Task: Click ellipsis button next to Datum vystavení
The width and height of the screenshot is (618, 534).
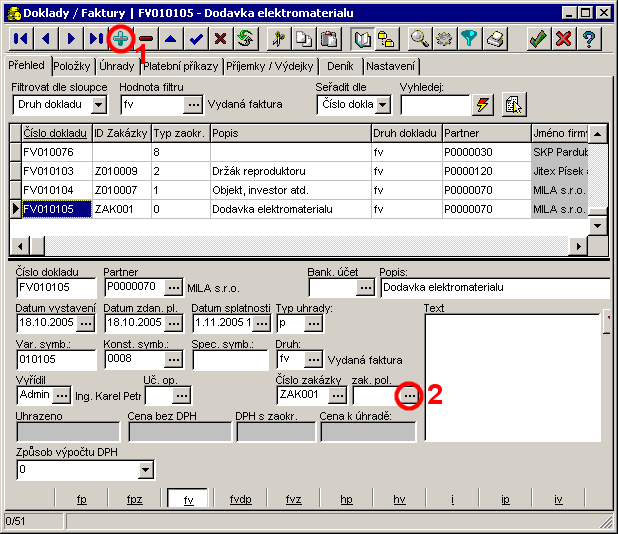Action: 86,324
